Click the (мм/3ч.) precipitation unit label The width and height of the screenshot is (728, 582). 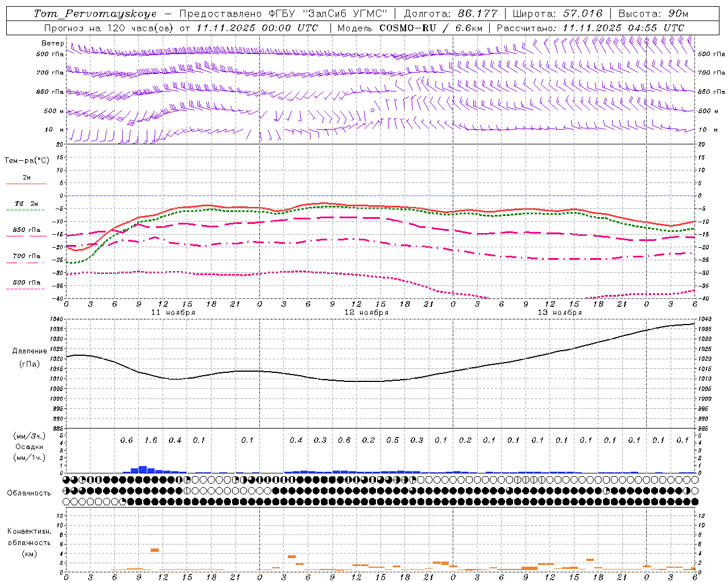(30, 436)
